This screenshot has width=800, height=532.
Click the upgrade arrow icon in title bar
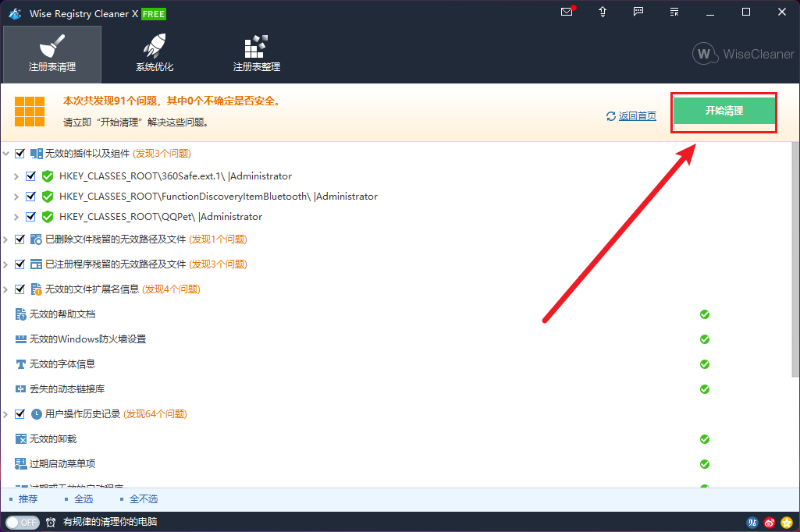603,12
